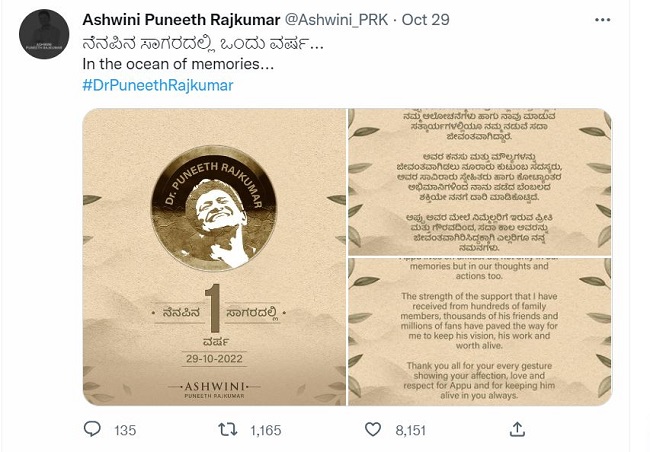Viewport: 650px width, 452px height.
Task: Click the reply speech bubble icon
Action: tap(92, 429)
